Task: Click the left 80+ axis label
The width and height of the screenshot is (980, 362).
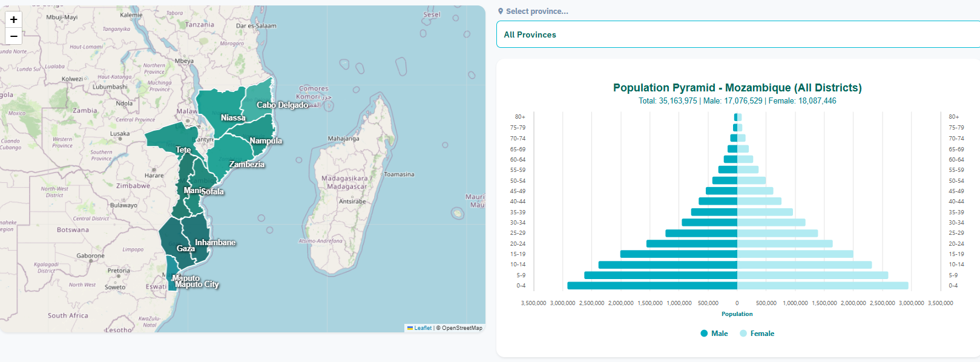Action: (x=520, y=117)
